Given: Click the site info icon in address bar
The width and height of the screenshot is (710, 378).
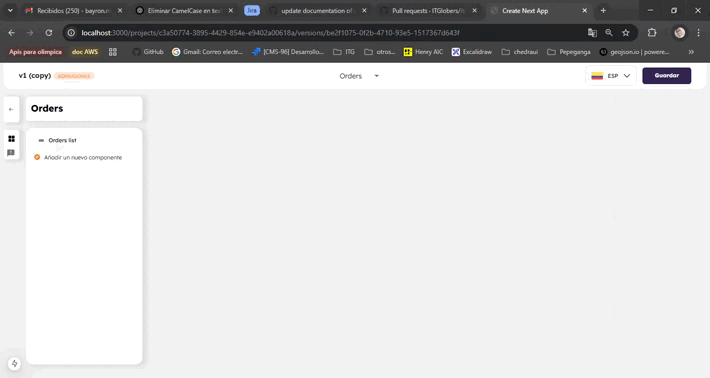Looking at the screenshot, I should pyautogui.click(x=71, y=33).
